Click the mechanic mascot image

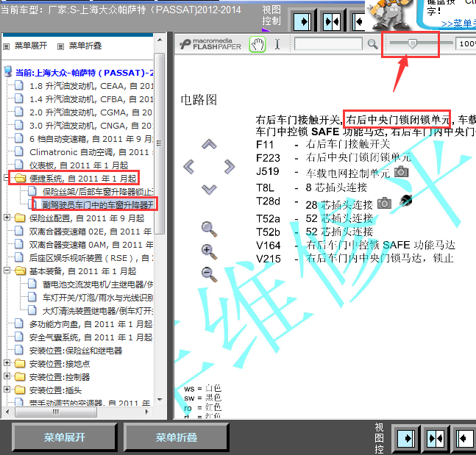pyautogui.click(x=390, y=15)
